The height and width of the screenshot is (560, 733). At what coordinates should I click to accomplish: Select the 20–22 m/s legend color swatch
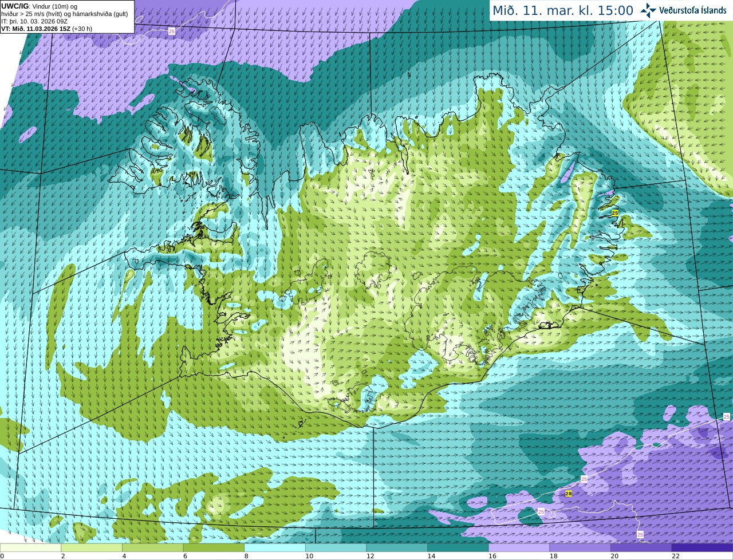[641, 547]
